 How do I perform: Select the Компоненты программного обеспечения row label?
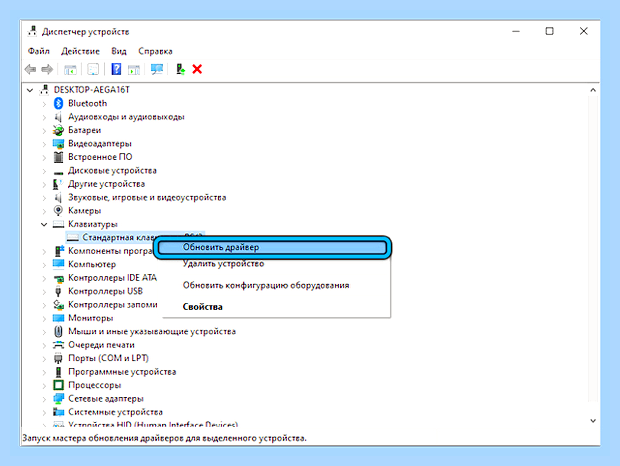click(x=110, y=251)
